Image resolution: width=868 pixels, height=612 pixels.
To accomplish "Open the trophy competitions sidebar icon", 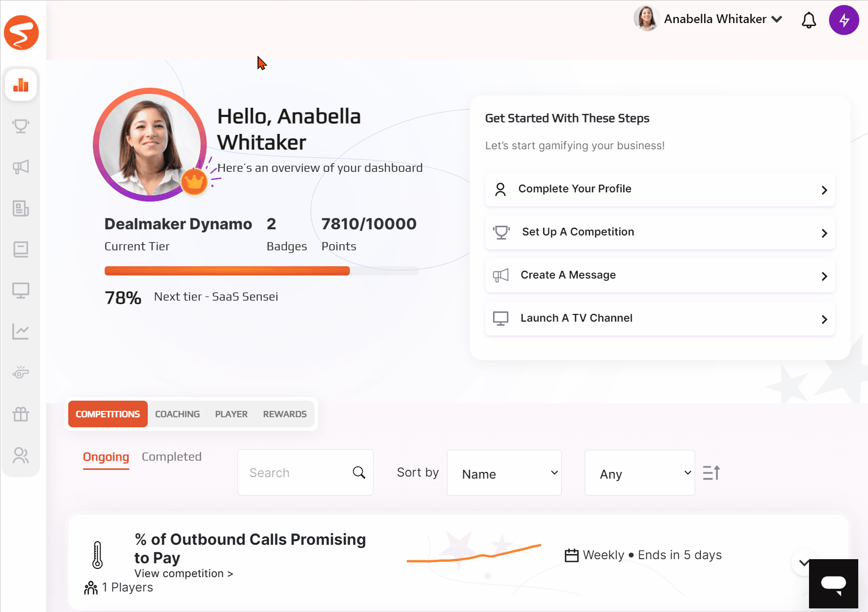I will click(x=21, y=126).
